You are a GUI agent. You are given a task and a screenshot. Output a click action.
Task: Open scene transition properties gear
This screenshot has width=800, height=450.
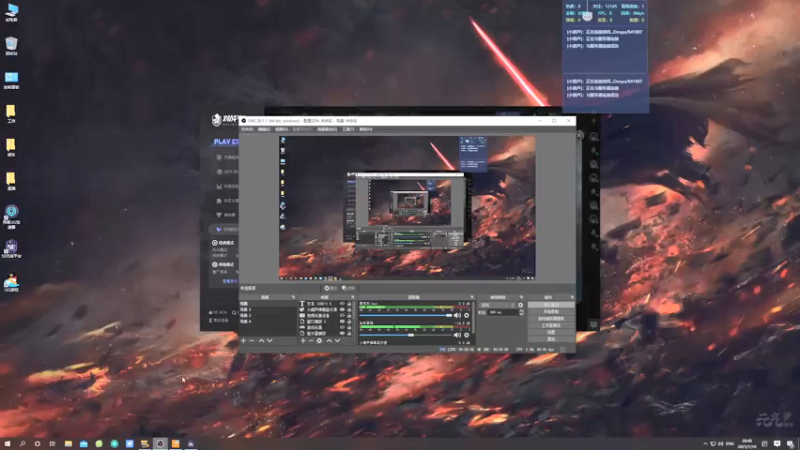tap(520, 305)
